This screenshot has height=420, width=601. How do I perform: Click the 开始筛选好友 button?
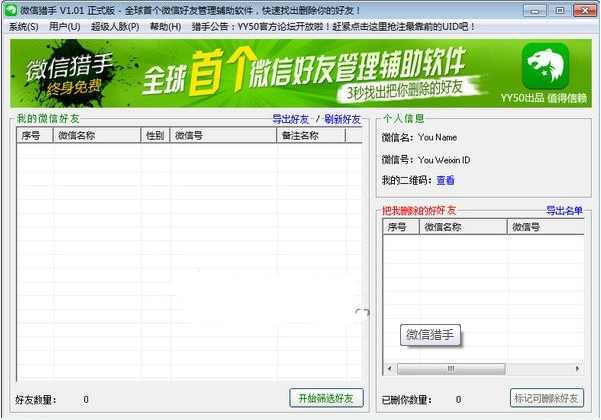(326, 398)
